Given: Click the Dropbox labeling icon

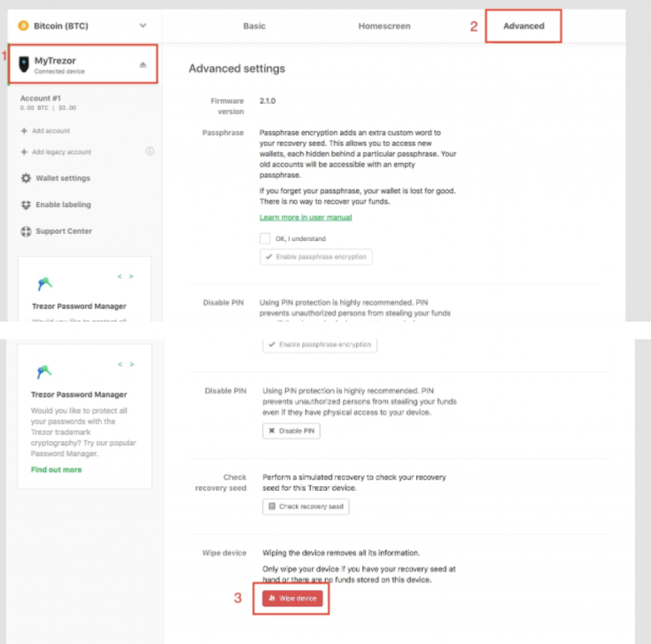Looking at the screenshot, I should [25, 204].
